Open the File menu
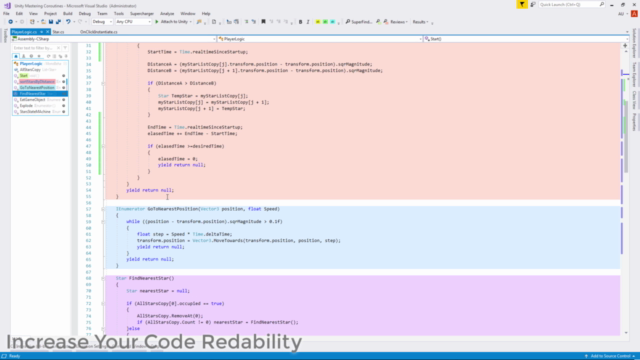The width and height of the screenshot is (640, 360). click(6, 13)
